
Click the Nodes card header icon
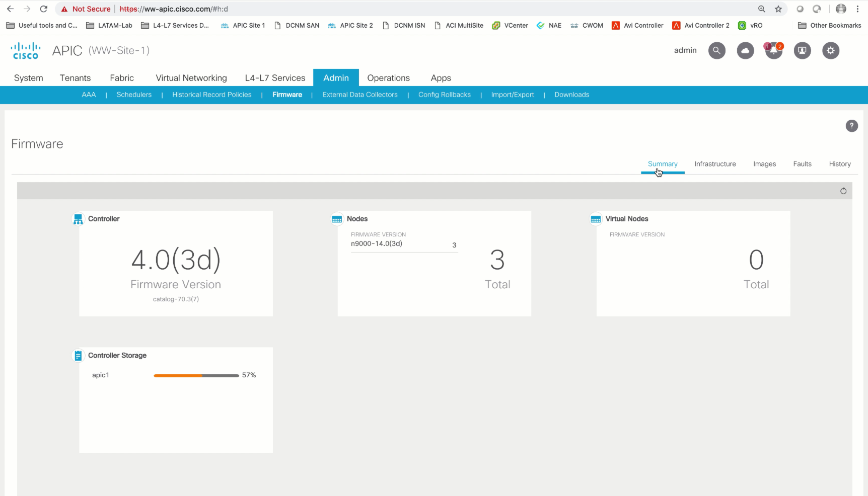coord(337,219)
